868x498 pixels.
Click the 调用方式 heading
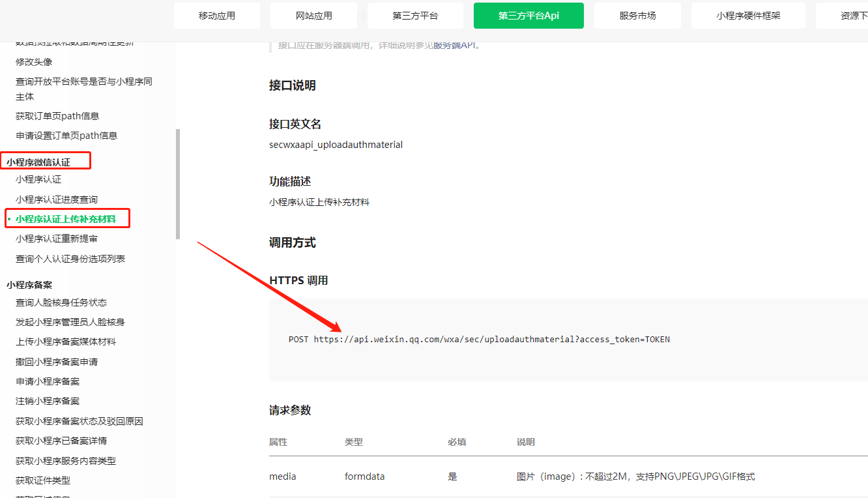pyautogui.click(x=293, y=242)
